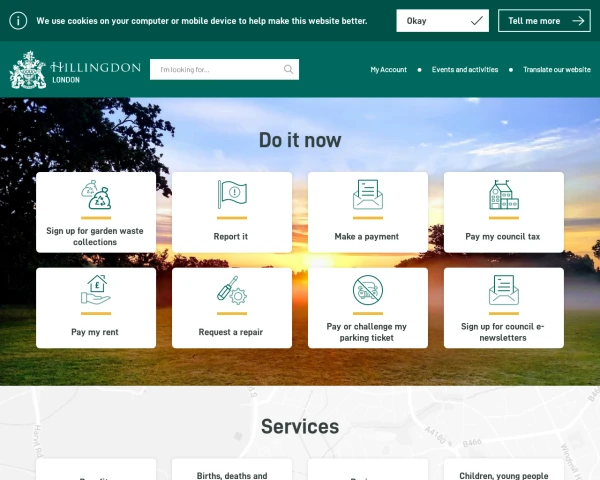The image size is (600, 480).
Task: Open My Account
Action: 388,70
